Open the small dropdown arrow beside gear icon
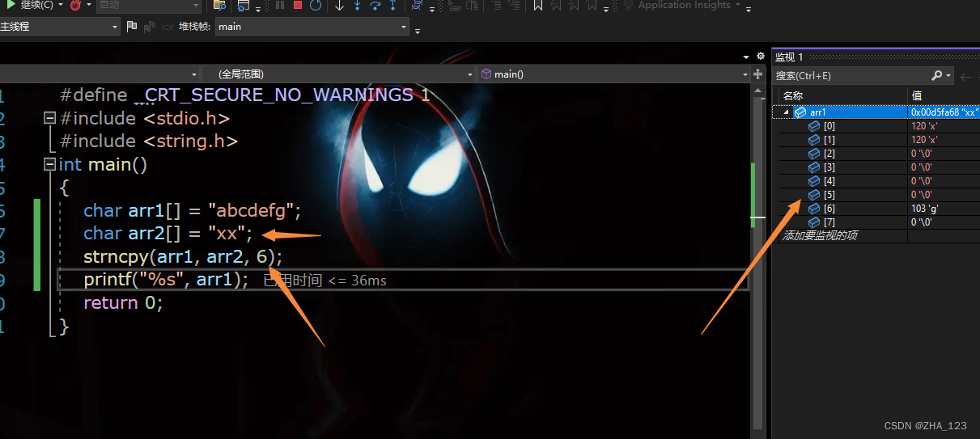Image resolution: width=980 pixels, height=439 pixels. point(747,57)
